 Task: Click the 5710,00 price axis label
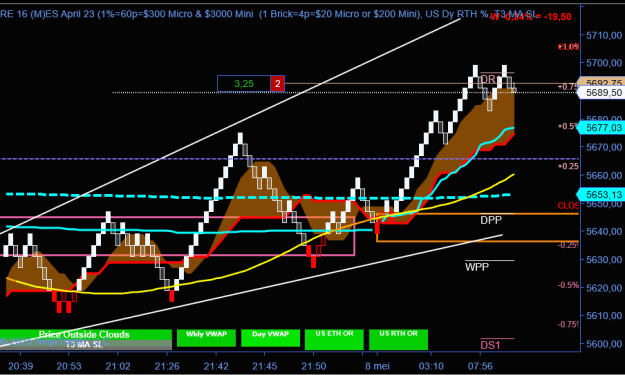(x=603, y=35)
